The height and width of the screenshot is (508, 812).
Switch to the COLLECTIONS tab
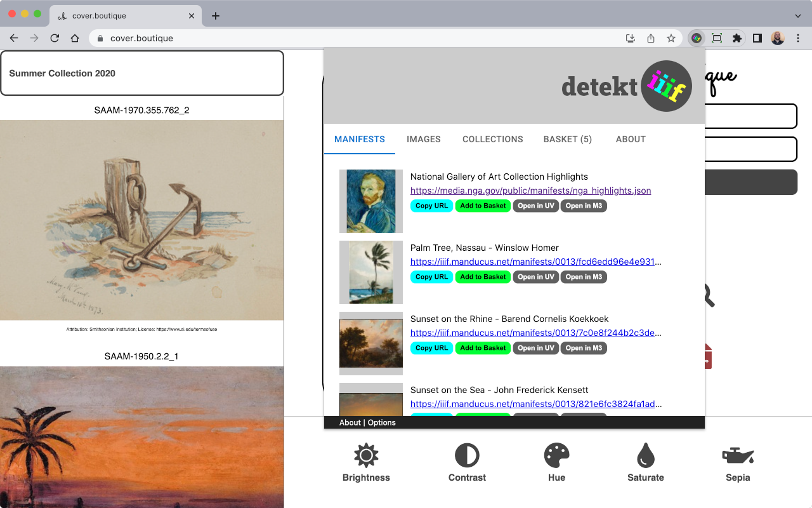[492, 139]
